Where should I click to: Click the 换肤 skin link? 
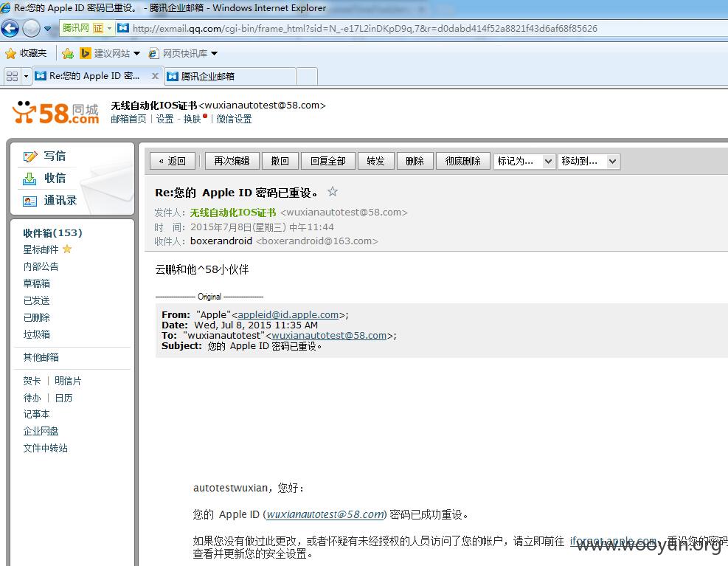[x=193, y=119]
